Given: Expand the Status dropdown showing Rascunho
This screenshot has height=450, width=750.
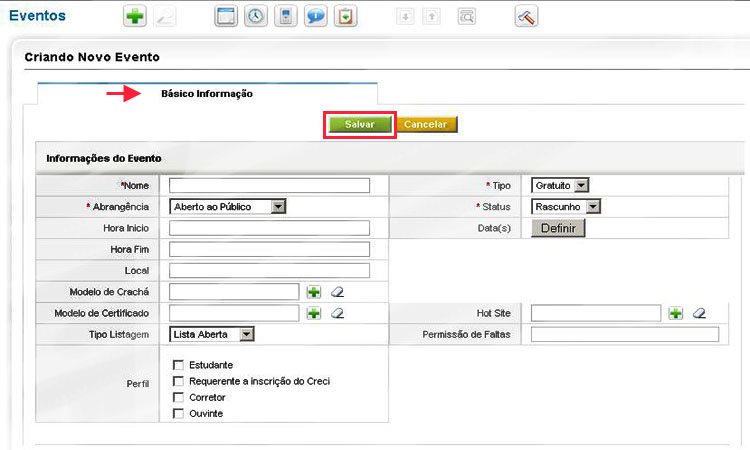Looking at the screenshot, I should pyautogui.click(x=565, y=206).
